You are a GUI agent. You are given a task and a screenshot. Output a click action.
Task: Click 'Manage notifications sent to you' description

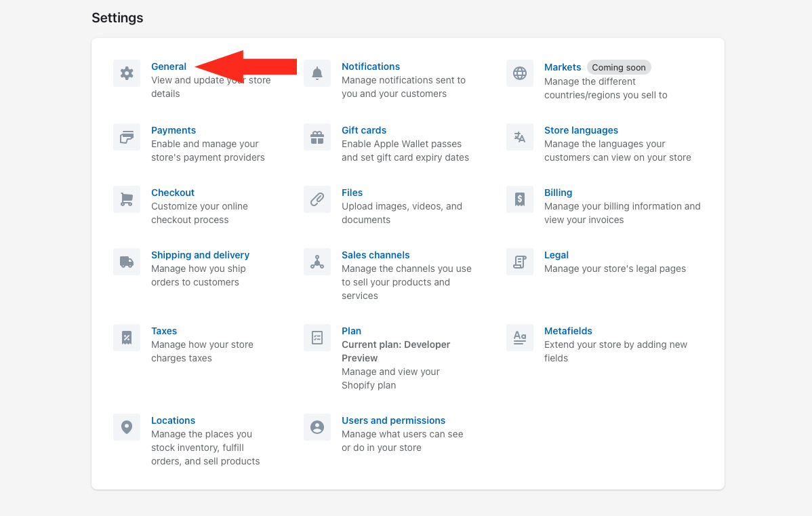[403, 87]
